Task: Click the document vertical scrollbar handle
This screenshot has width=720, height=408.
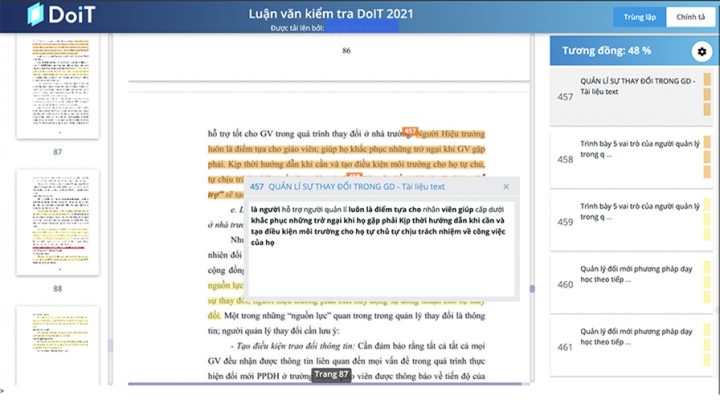Action: [532, 289]
